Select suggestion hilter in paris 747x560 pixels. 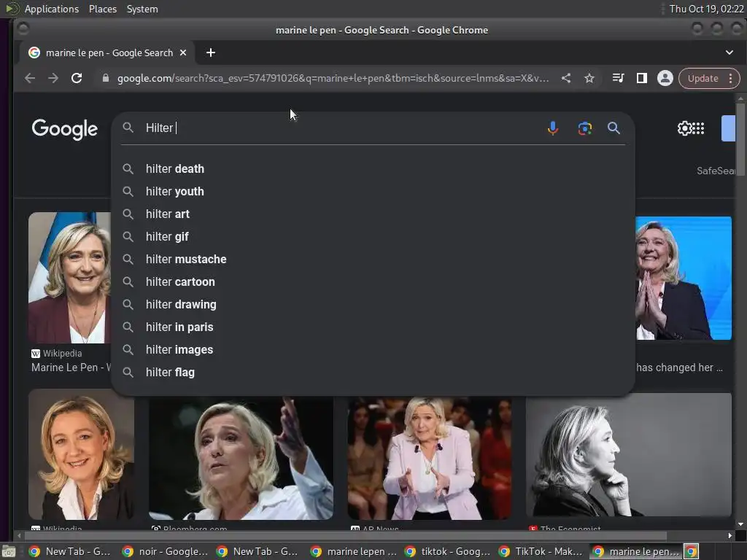coord(373,327)
